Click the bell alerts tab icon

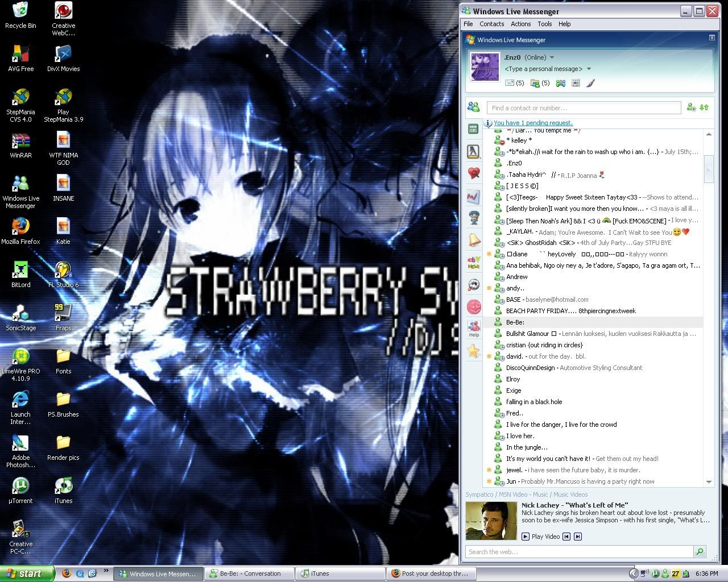click(473, 240)
